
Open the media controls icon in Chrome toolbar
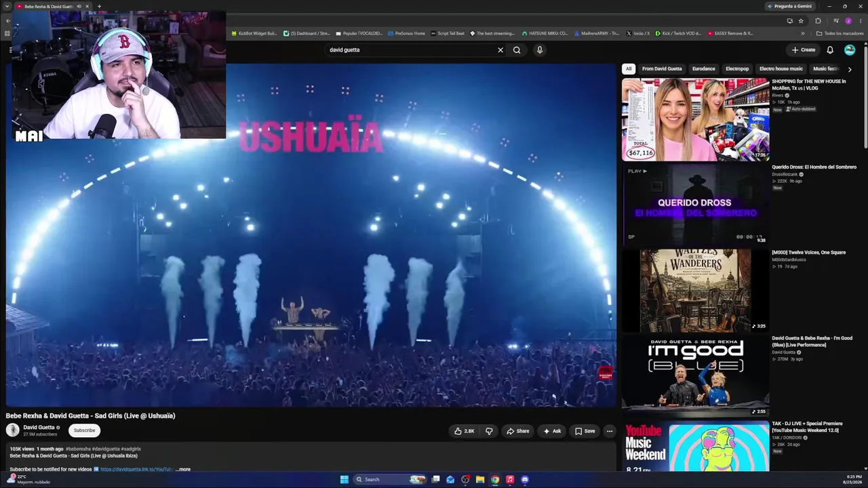pyautogui.click(x=835, y=21)
